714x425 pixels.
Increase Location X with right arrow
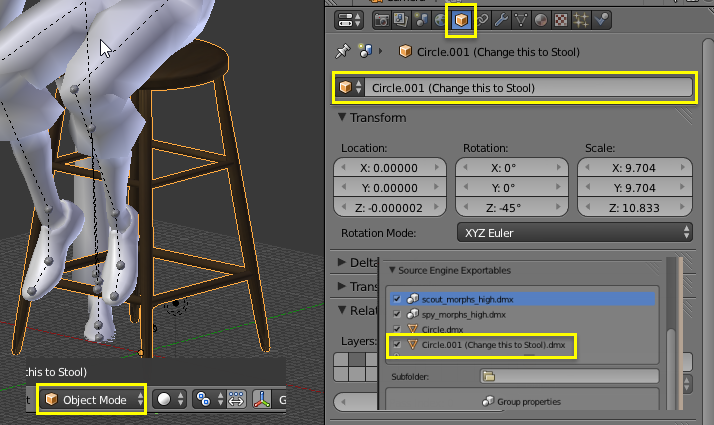[x=437, y=168]
